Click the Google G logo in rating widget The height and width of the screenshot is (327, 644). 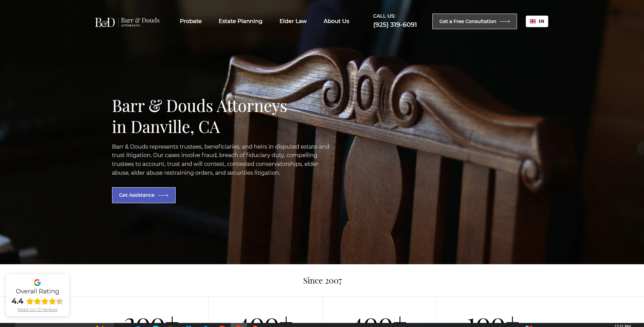tap(37, 283)
